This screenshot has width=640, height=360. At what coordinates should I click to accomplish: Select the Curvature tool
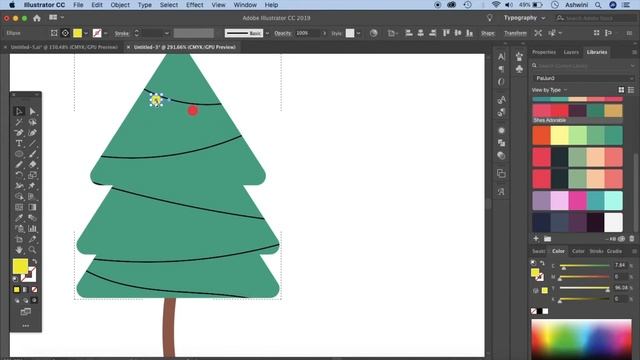pos(33,133)
